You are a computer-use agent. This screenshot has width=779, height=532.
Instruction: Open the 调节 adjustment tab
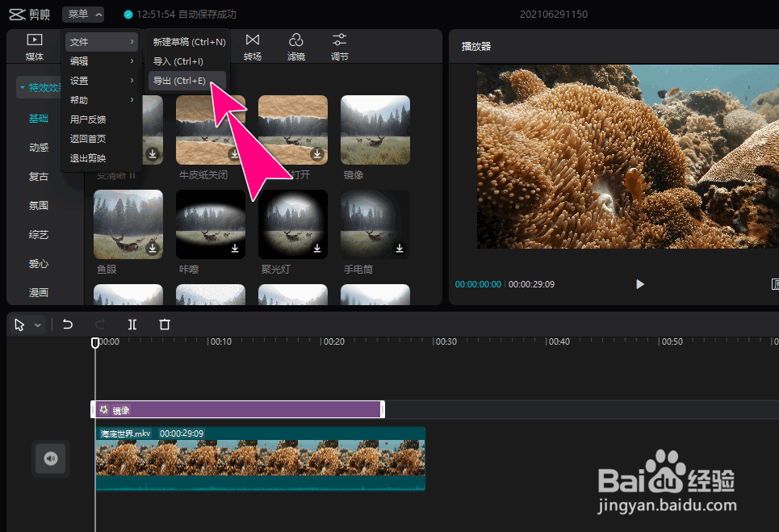click(340, 47)
